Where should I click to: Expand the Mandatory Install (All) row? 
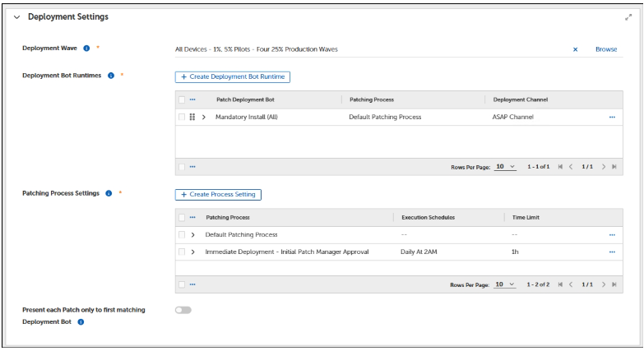(x=204, y=118)
